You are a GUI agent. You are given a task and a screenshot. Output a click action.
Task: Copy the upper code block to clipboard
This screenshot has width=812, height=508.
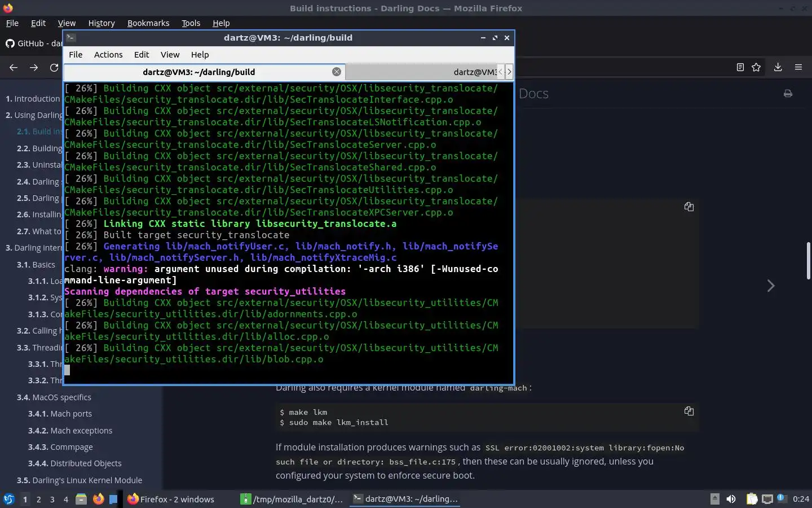point(689,207)
